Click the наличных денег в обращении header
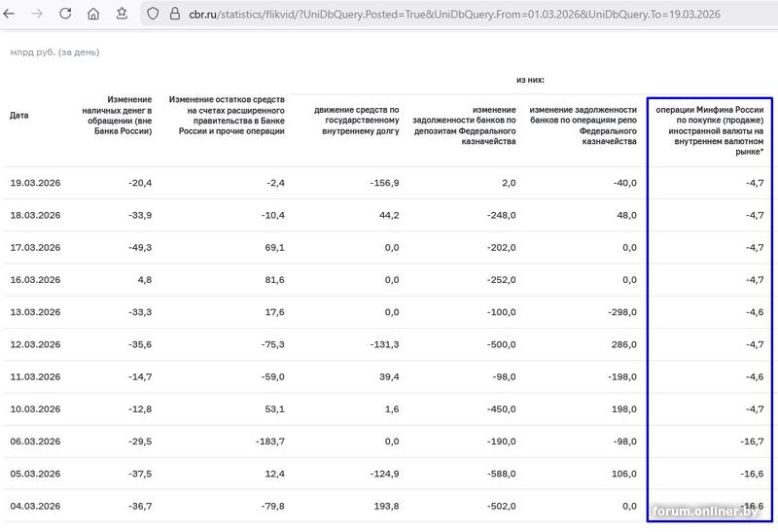778x532 pixels. pos(117,115)
